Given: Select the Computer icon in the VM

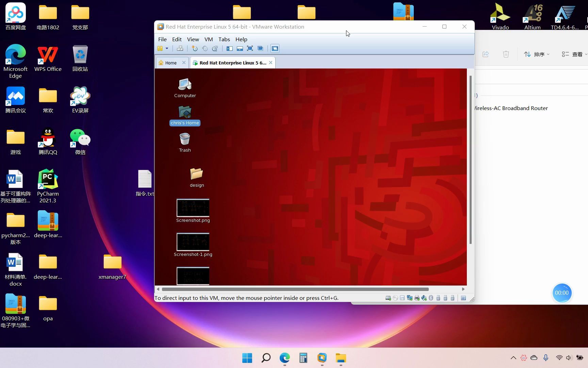Looking at the screenshot, I should 185,88.
